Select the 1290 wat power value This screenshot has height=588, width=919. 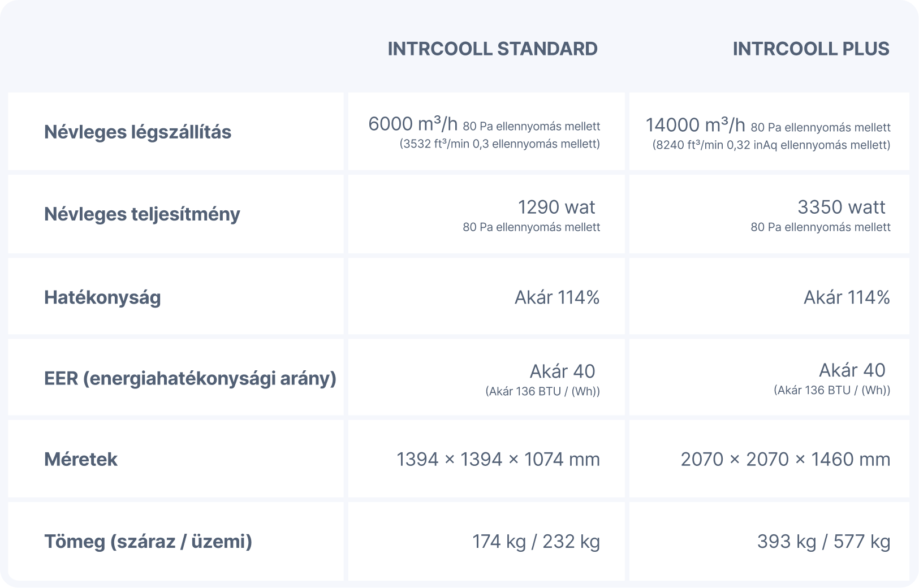click(556, 207)
